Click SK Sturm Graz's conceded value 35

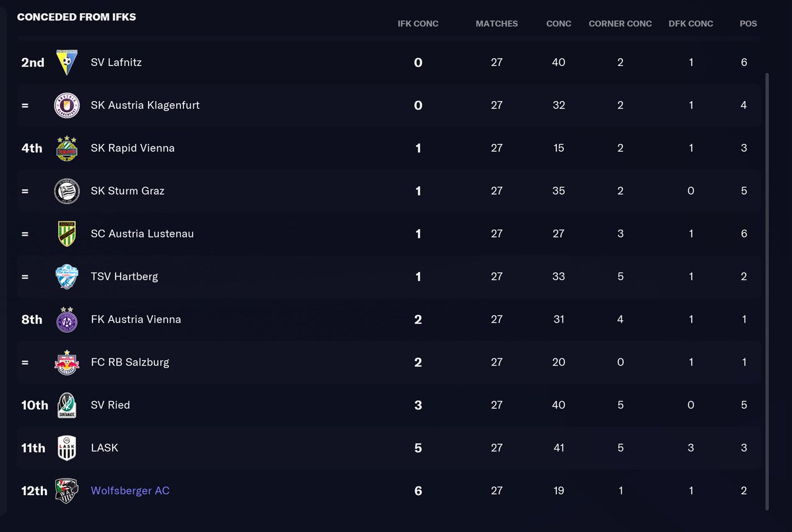[558, 191]
